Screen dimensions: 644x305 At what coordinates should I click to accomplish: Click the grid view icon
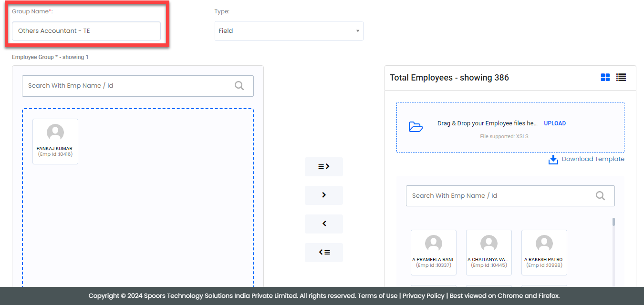pyautogui.click(x=605, y=77)
